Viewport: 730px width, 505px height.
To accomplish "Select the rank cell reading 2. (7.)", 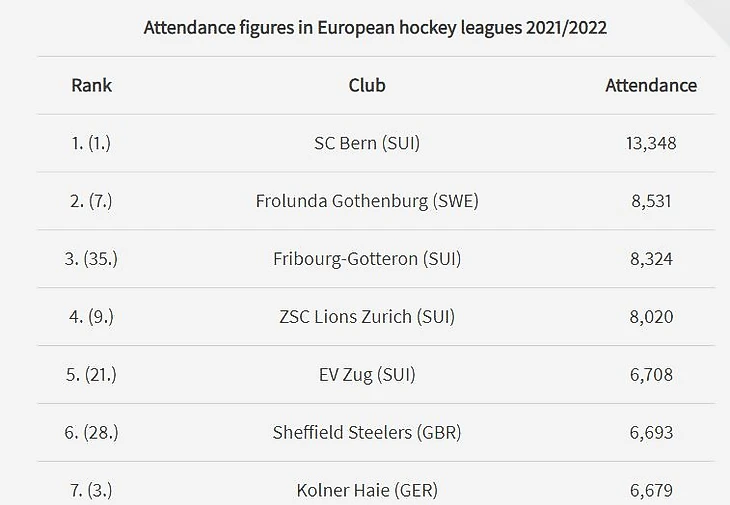I will pyautogui.click(x=91, y=201).
